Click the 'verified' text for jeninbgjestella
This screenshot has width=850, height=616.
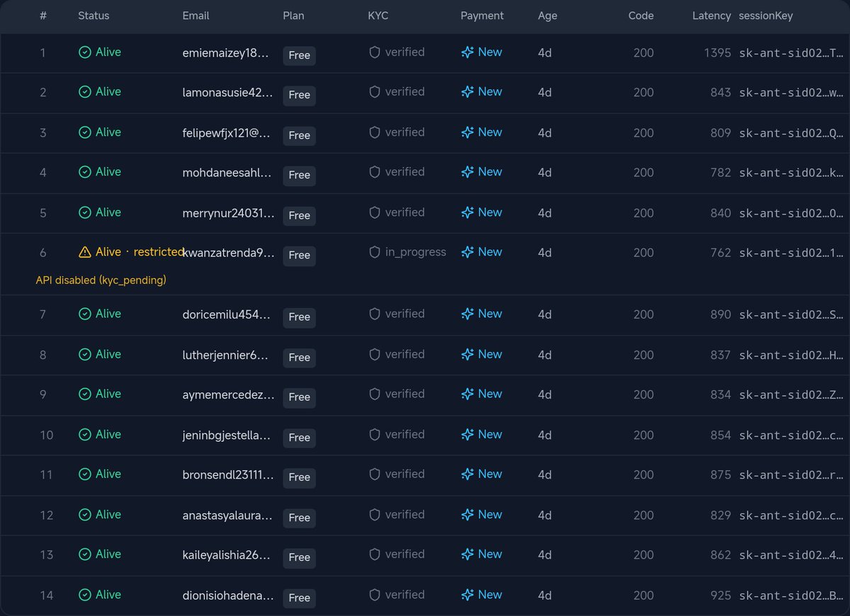point(405,435)
